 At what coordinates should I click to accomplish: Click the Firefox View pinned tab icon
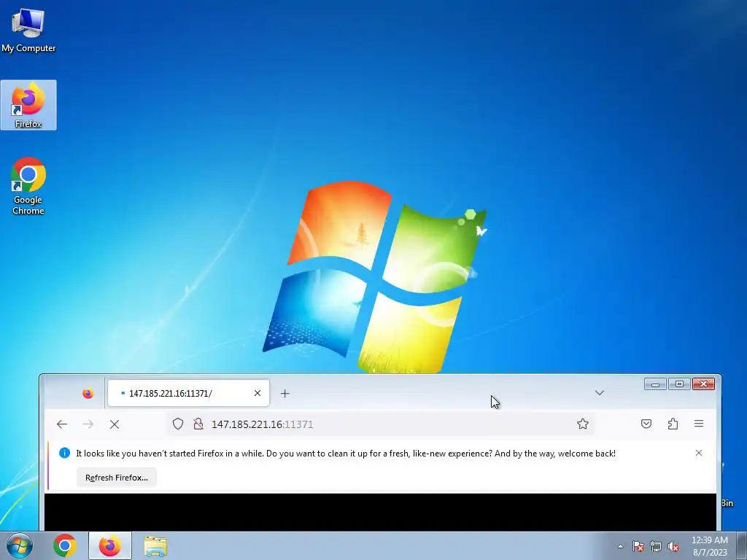click(x=88, y=393)
